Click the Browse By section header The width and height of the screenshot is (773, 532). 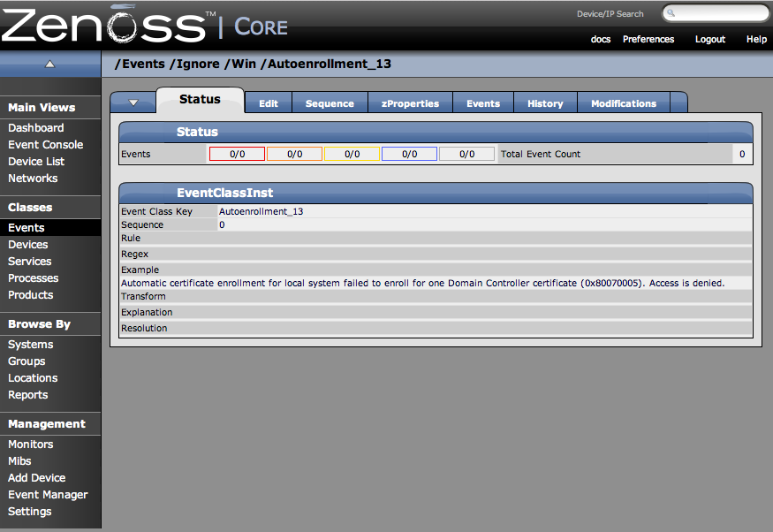(x=40, y=324)
